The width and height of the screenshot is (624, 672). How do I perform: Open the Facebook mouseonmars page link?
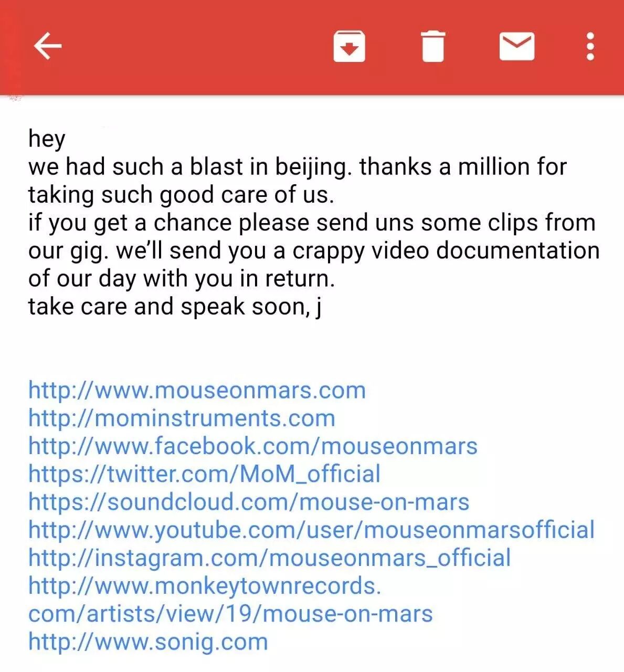253,446
